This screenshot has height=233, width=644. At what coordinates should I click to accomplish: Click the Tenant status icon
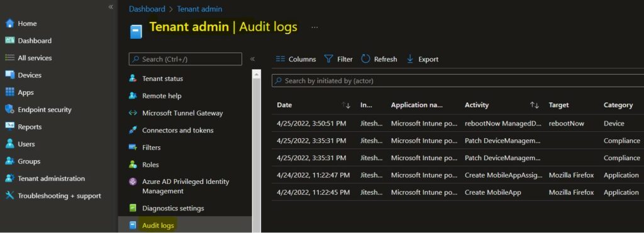(x=133, y=79)
